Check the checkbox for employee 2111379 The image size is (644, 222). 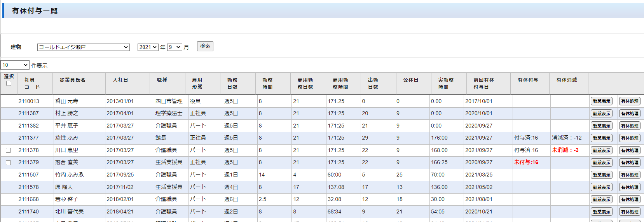[x=8, y=163]
